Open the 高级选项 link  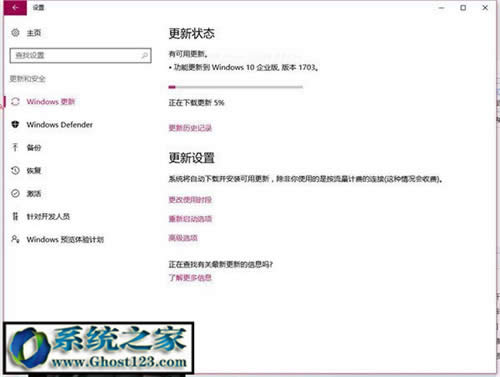click(183, 238)
